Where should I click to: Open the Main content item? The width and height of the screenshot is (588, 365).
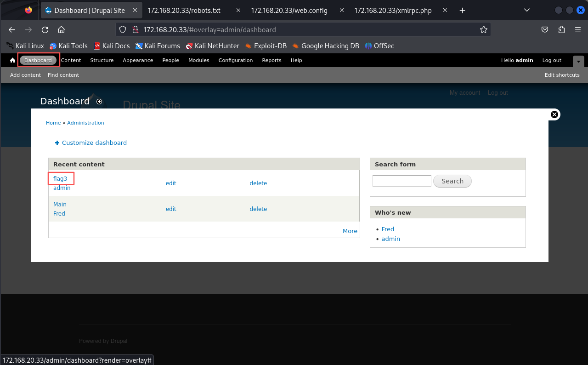click(60, 204)
